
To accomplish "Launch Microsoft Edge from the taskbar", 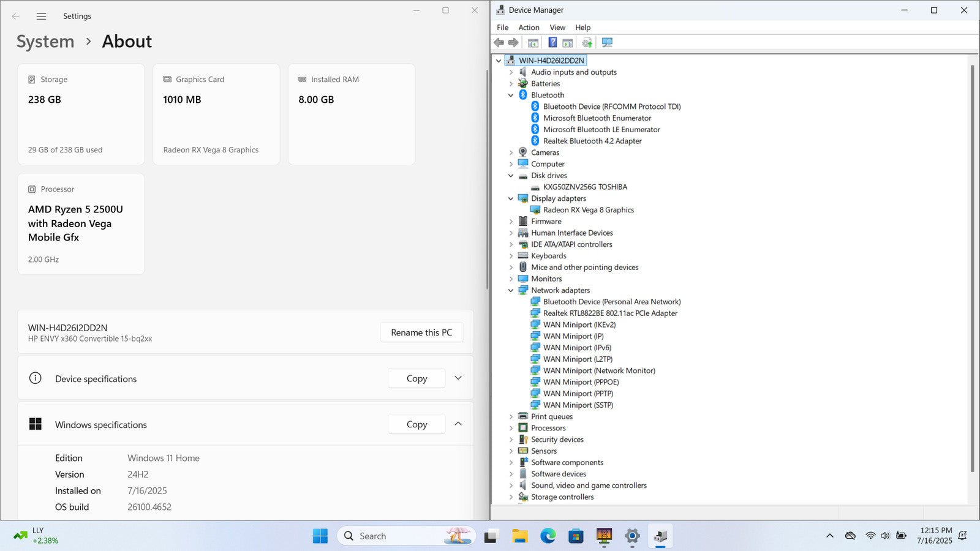I will coord(548,536).
